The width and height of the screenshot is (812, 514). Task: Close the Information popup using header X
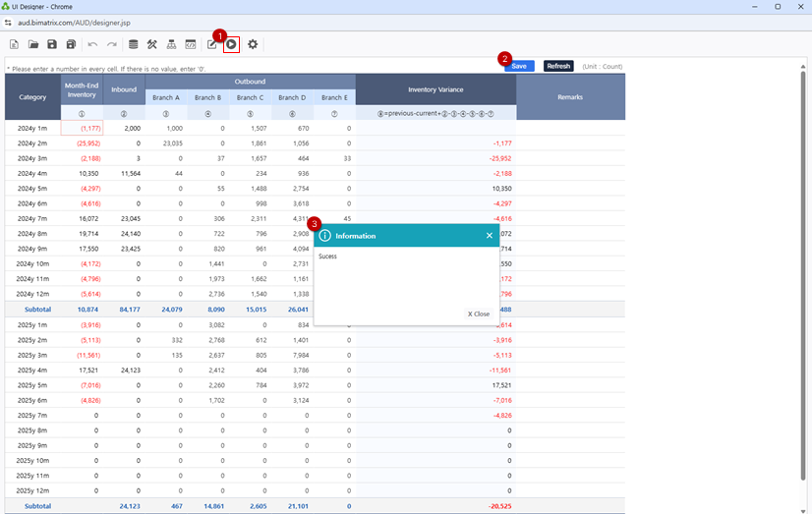click(x=490, y=236)
